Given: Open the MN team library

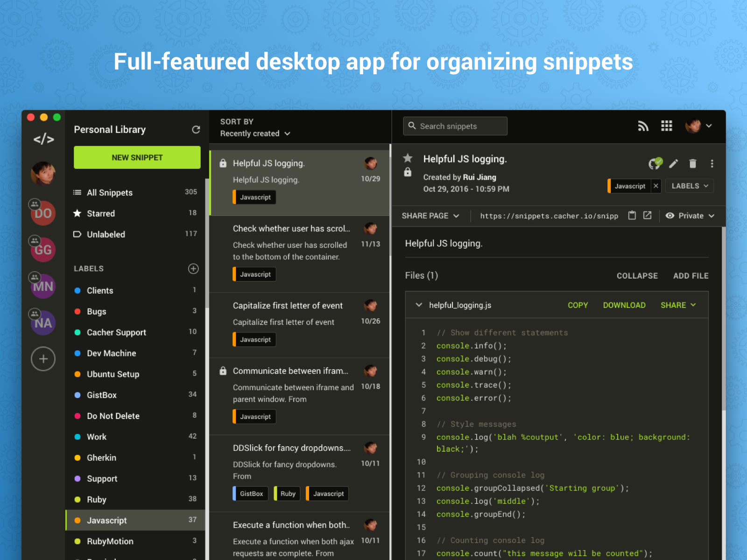Looking at the screenshot, I should 43,286.
